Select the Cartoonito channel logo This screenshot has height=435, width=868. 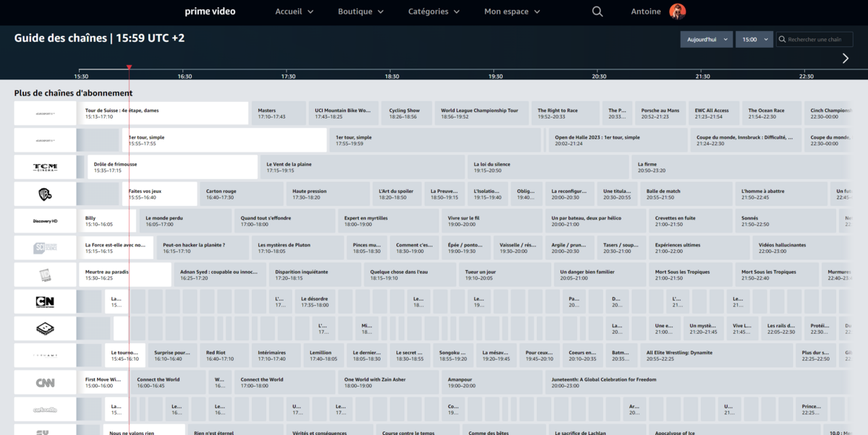coord(45,409)
